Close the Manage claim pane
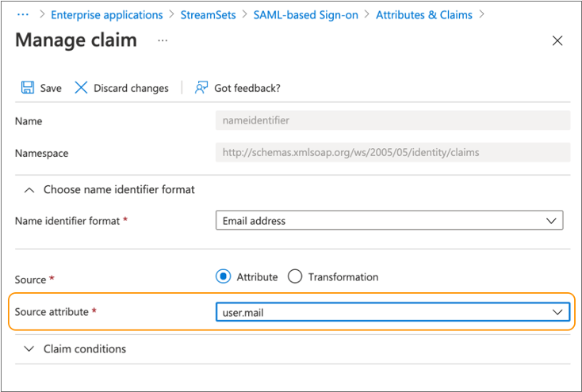 point(557,40)
